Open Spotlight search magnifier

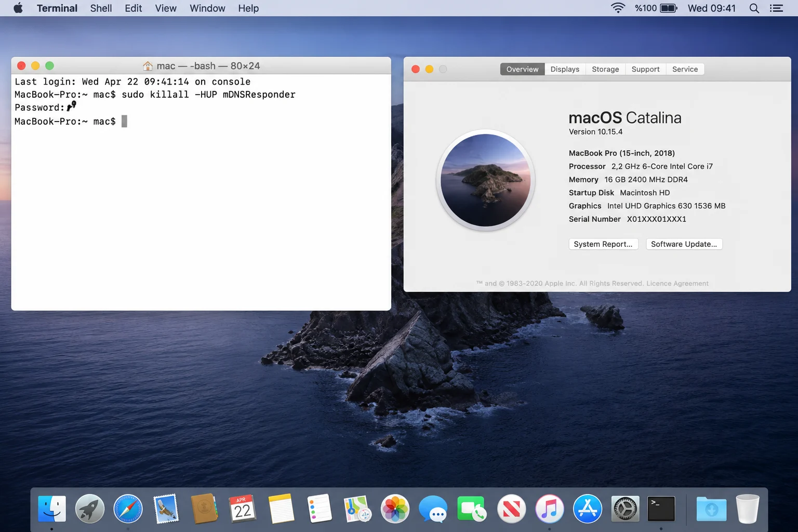tap(754, 8)
